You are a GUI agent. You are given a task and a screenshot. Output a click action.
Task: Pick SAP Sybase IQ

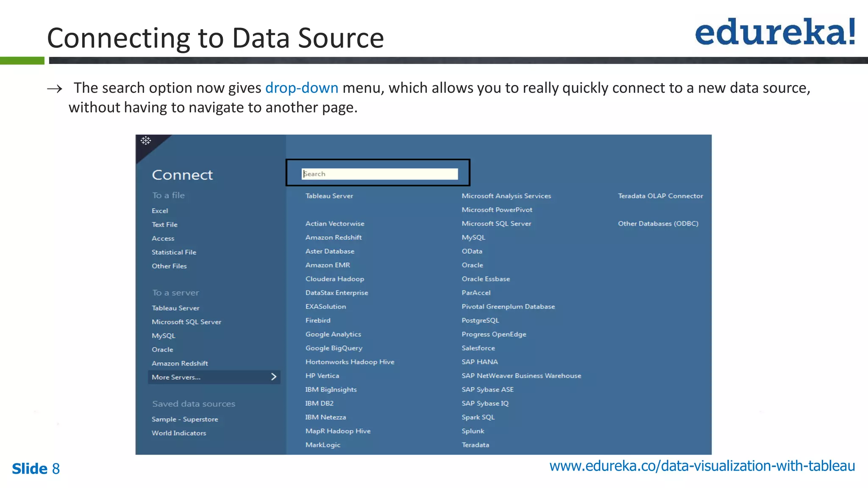point(485,403)
